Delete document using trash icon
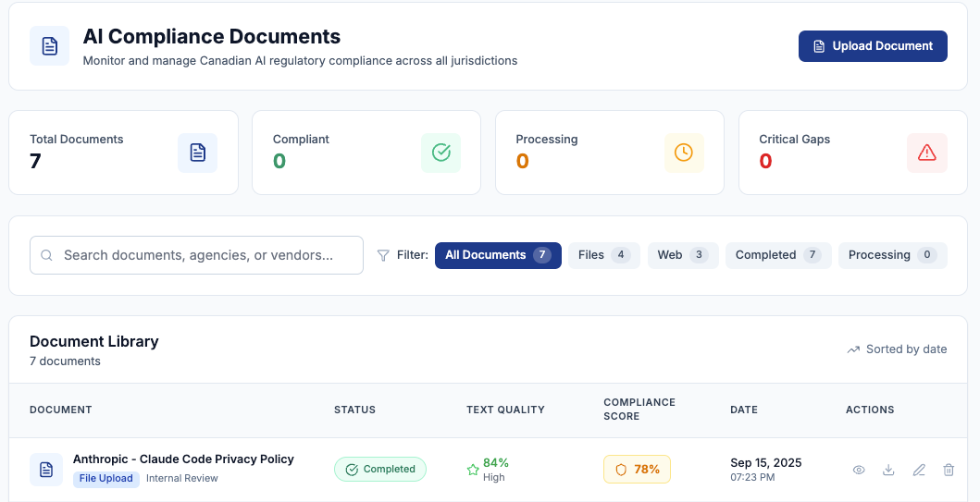980x502 pixels. (x=949, y=470)
